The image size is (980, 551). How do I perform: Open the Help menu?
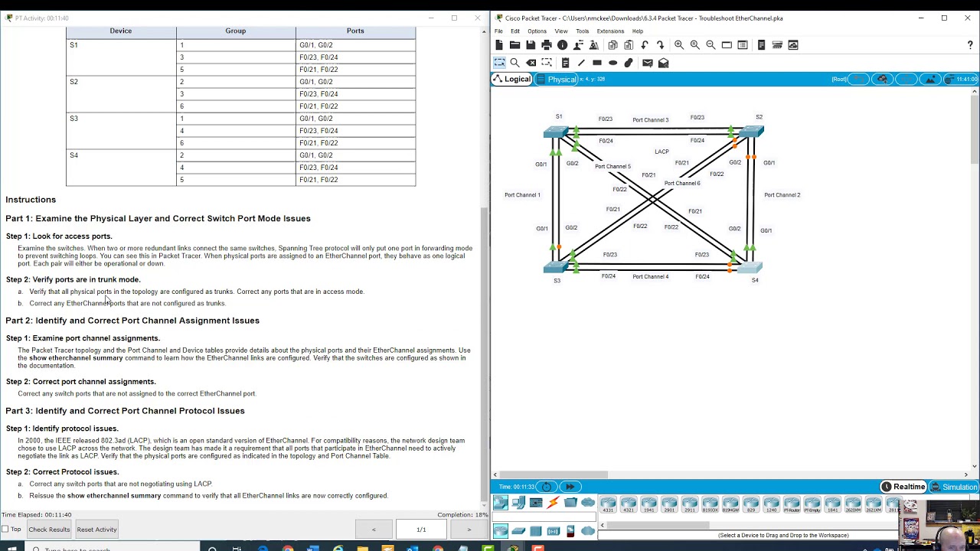pos(638,31)
